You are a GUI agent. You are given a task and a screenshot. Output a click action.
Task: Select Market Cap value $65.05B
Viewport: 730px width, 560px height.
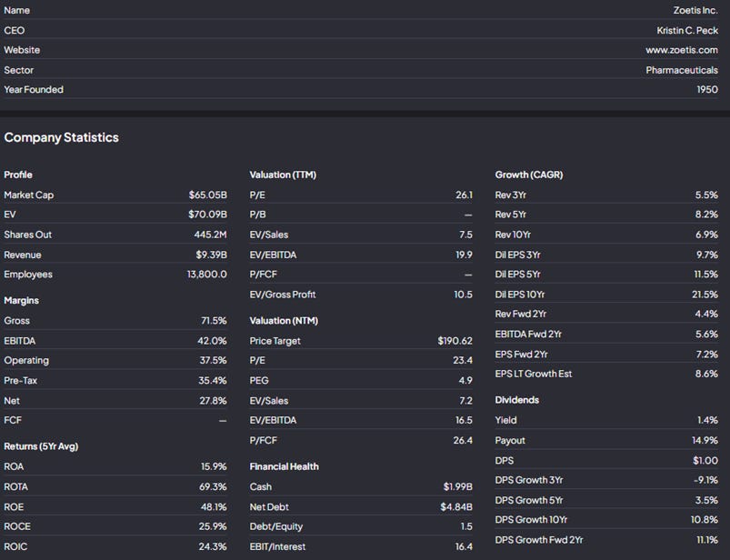pos(207,195)
